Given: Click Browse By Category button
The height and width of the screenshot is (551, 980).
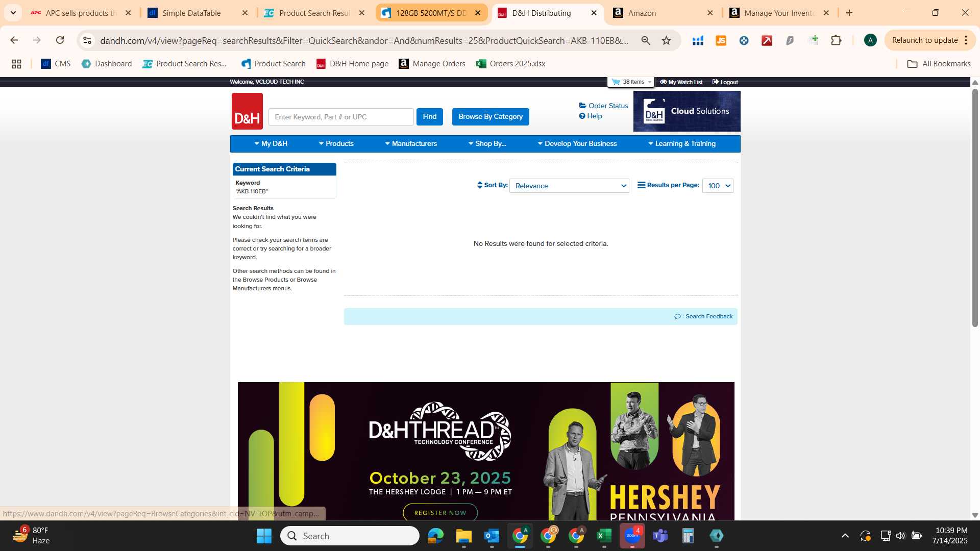Looking at the screenshot, I should tap(491, 117).
